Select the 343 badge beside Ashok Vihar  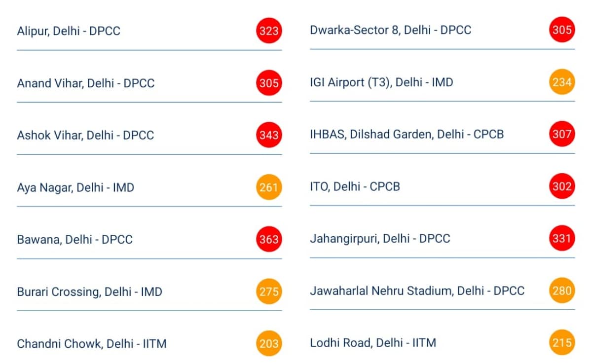pyautogui.click(x=269, y=135)
